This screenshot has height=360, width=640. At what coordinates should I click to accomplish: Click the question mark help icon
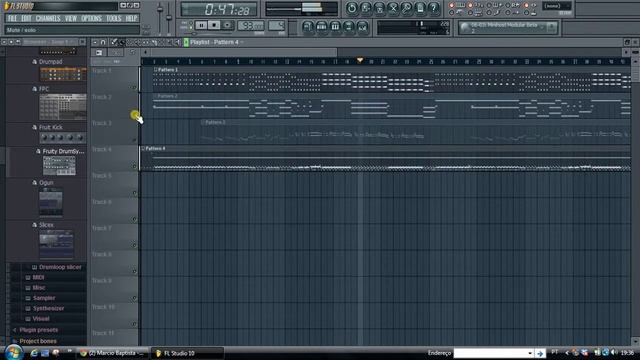(x=433, y=8)
